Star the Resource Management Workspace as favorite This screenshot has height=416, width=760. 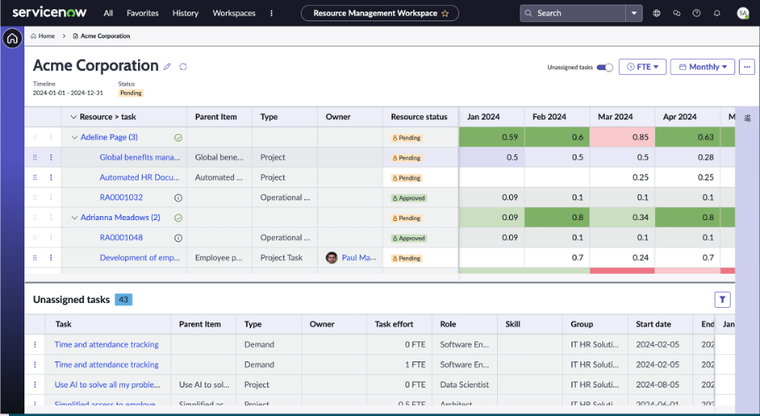pyautogui.click(x=444, y=14)
